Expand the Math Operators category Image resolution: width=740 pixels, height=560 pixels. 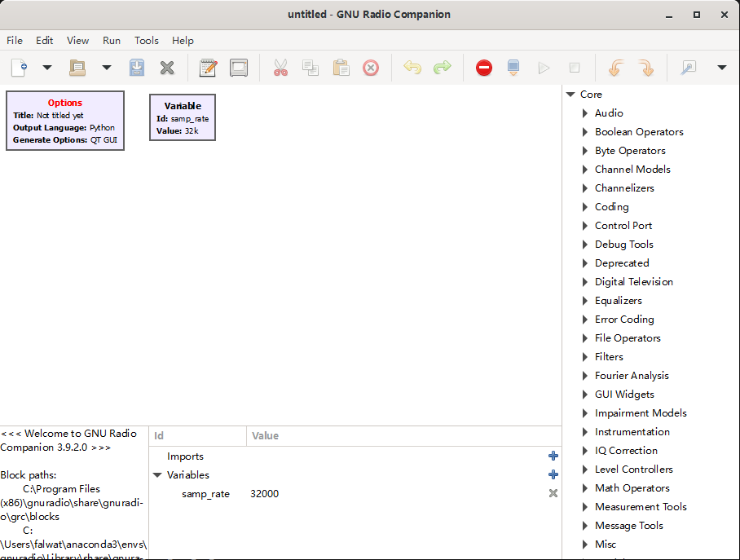[x=584, y=487]
